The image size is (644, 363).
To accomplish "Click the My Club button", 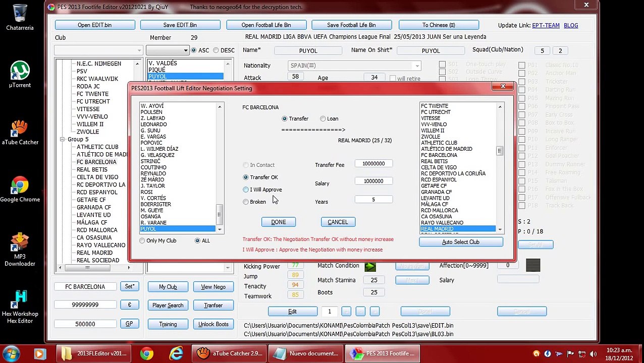I will 168,287.
